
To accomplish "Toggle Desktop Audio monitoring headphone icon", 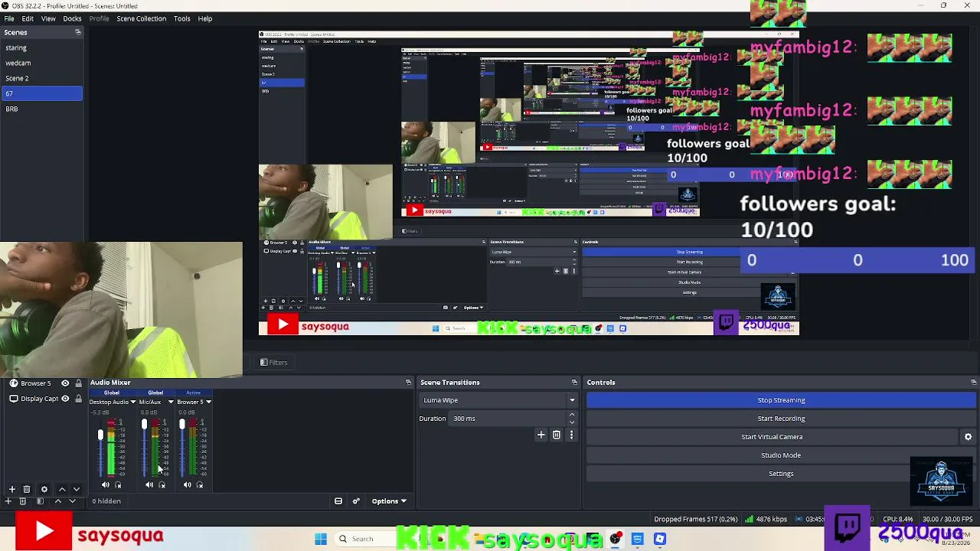I will (x=118, y=485).
